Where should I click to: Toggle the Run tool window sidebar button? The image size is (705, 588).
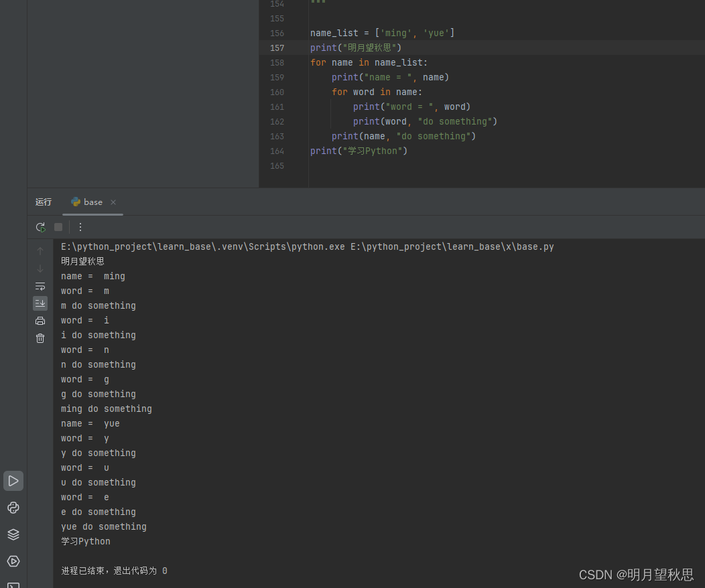tap(13, 481)
